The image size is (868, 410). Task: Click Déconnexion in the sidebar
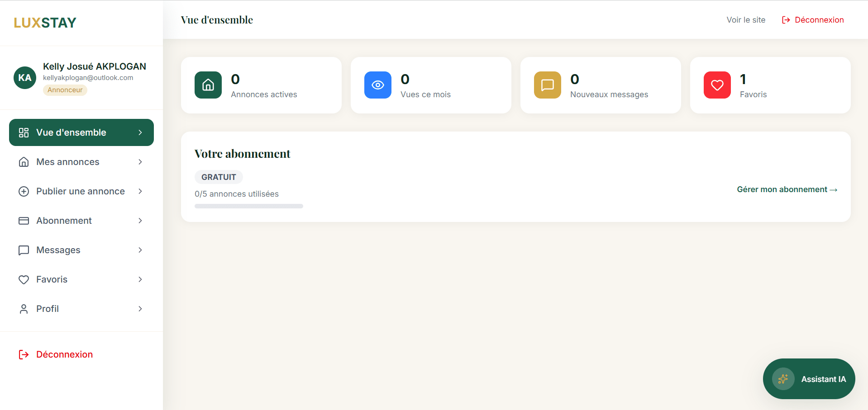(x=56, y=354)
